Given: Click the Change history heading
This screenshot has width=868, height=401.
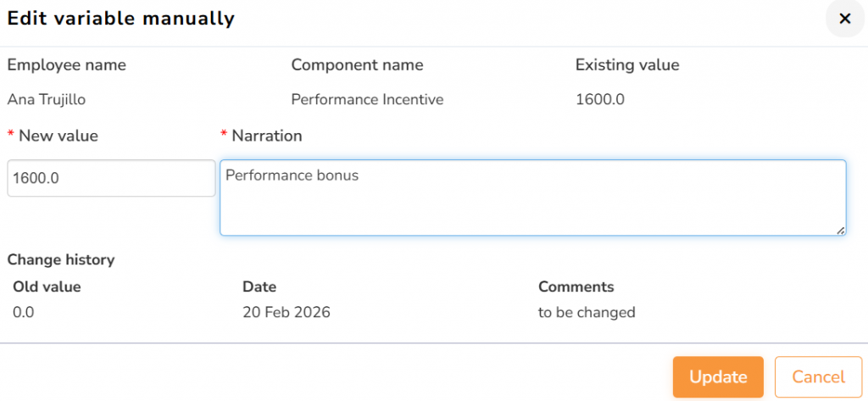Looking at the screenshot, I should point(61,259).
